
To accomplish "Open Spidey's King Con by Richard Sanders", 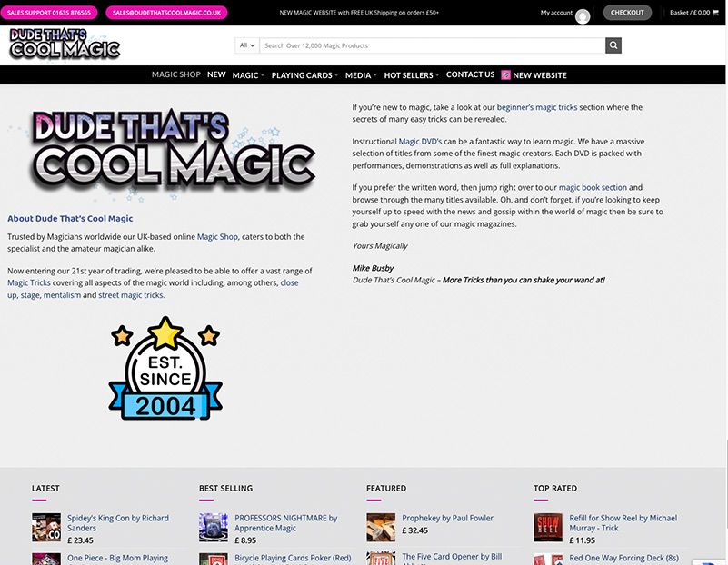I will [118, 523].
